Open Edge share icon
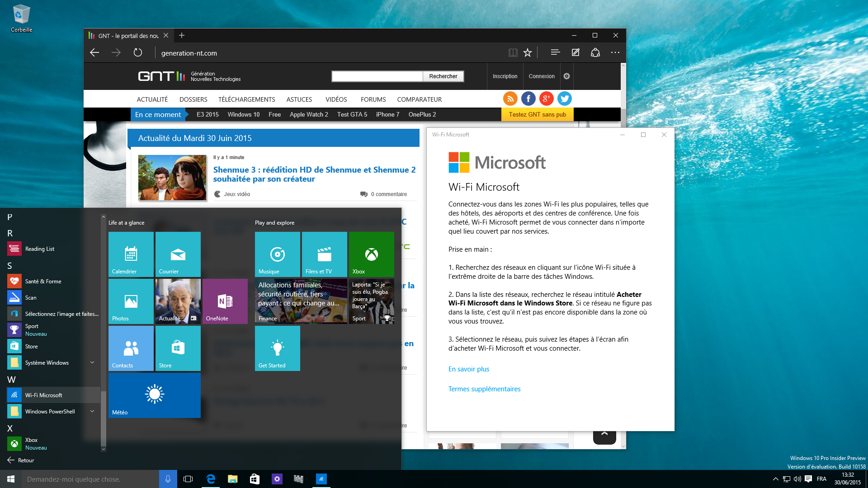The image size is (868, 488). click(x=595, y=52)
